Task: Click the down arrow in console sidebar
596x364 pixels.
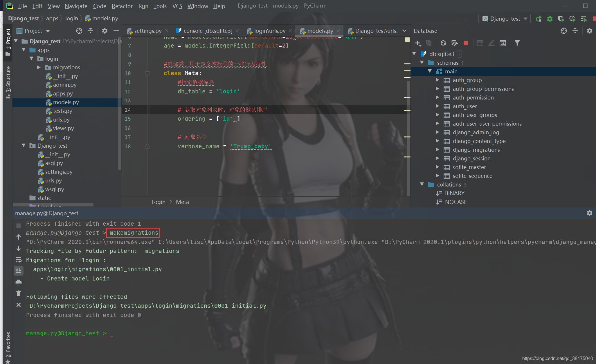Action: coord(19,249)
